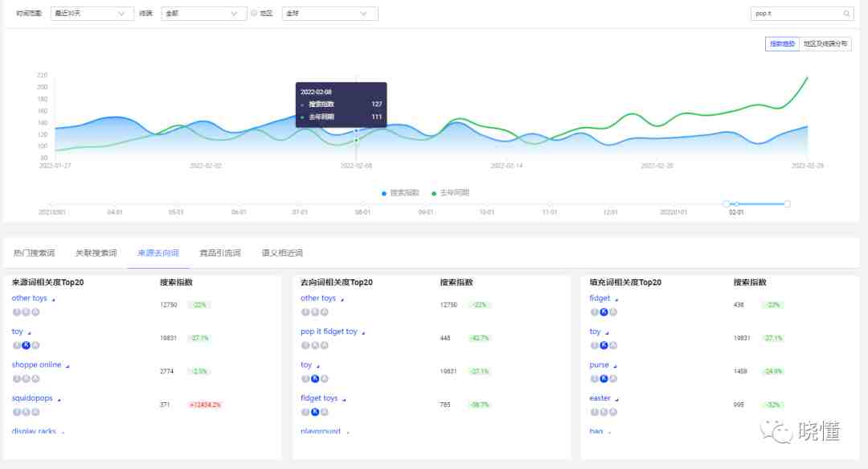Open the single-word 'fidget' keyword link

pyautogui.click(x=600, y=298)
